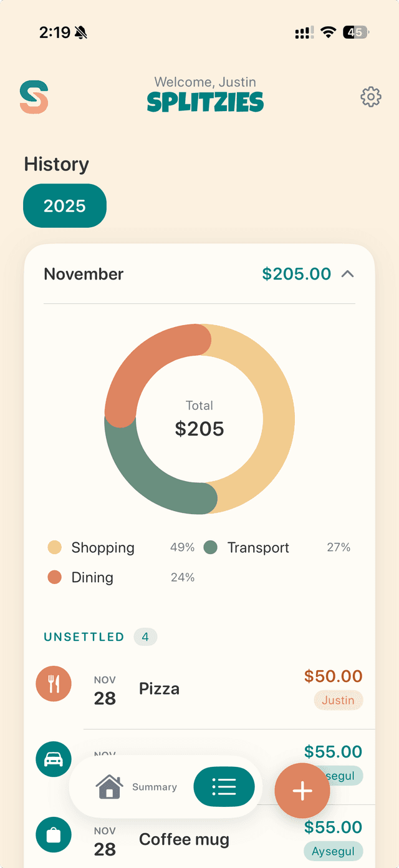Tap the Total $205 in the chart center
Screen dimensions: 399x868
pos(199,419)
